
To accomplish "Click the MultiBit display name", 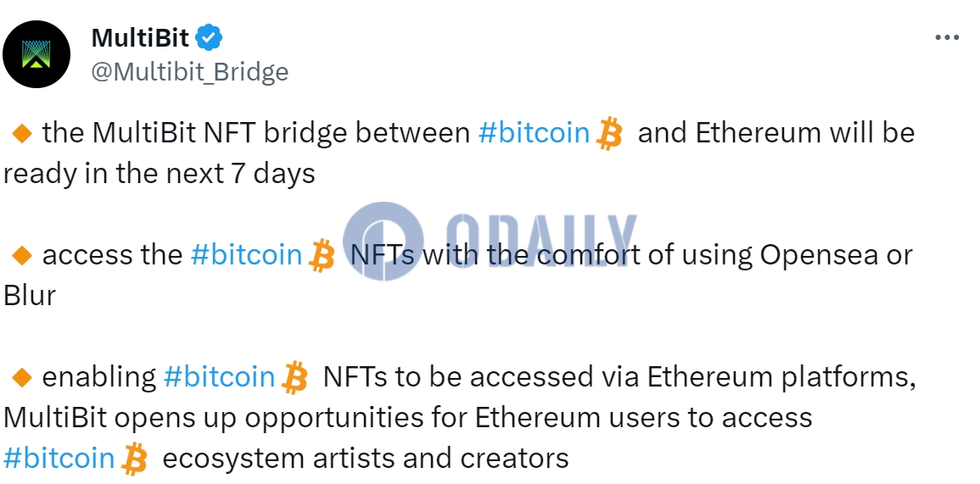I will click(x=140, y=38).
